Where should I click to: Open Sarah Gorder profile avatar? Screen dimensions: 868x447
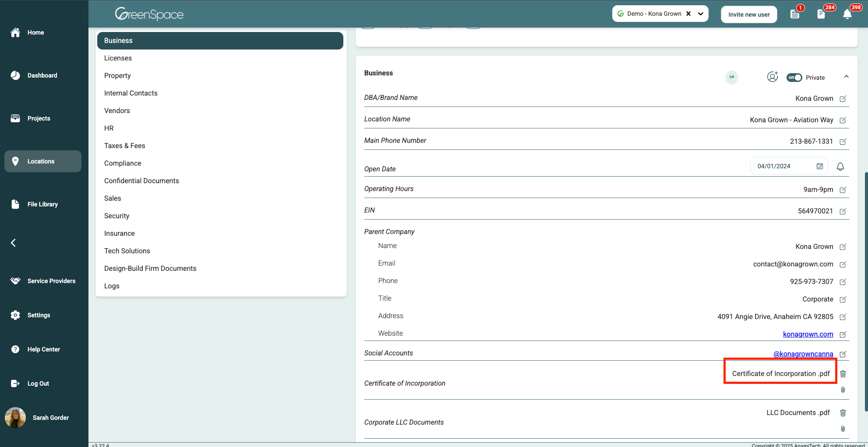pyautogui.click(x=15, y=418)
